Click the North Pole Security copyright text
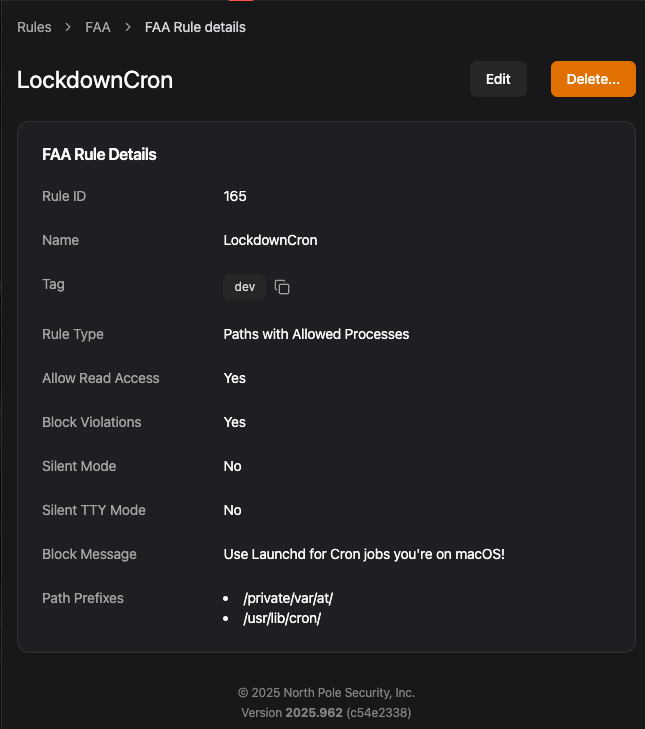The width and height of the screenshot is (645, 729). tap(326, 693)
